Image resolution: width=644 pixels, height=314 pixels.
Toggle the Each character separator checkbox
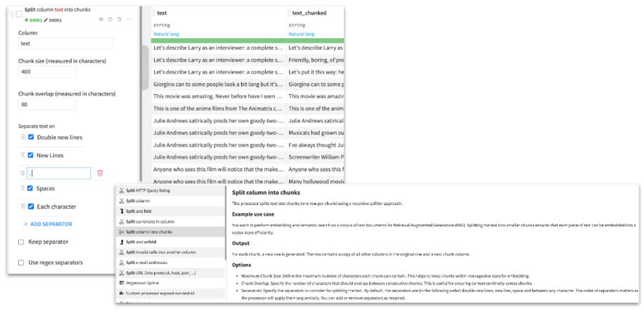(30, 207)
